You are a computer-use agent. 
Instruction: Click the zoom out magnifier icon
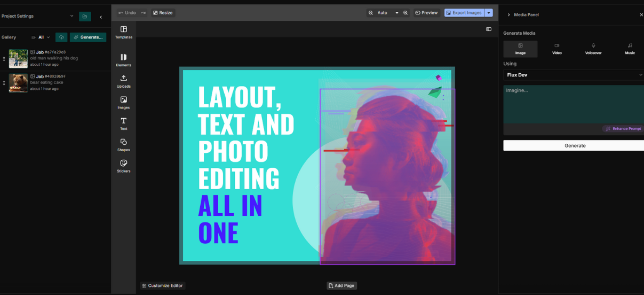pos(371,13)
